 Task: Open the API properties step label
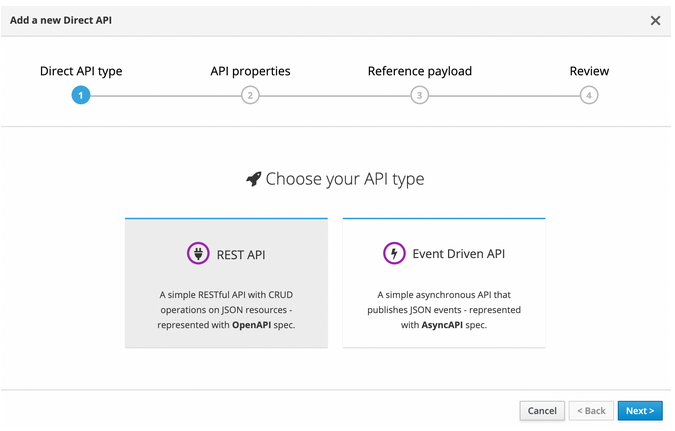pos(250,71)
